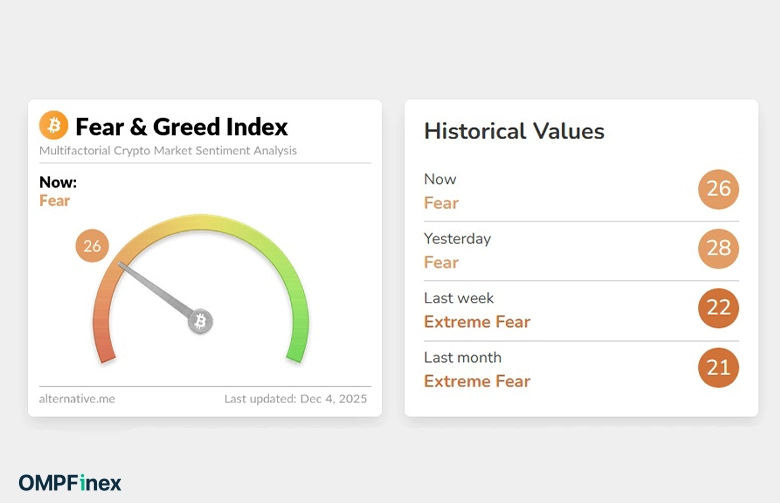This screenshot has height=503, width=780.
Task: Click the gray Bitcoin icon at the gauge center
Action: point(200,321)
